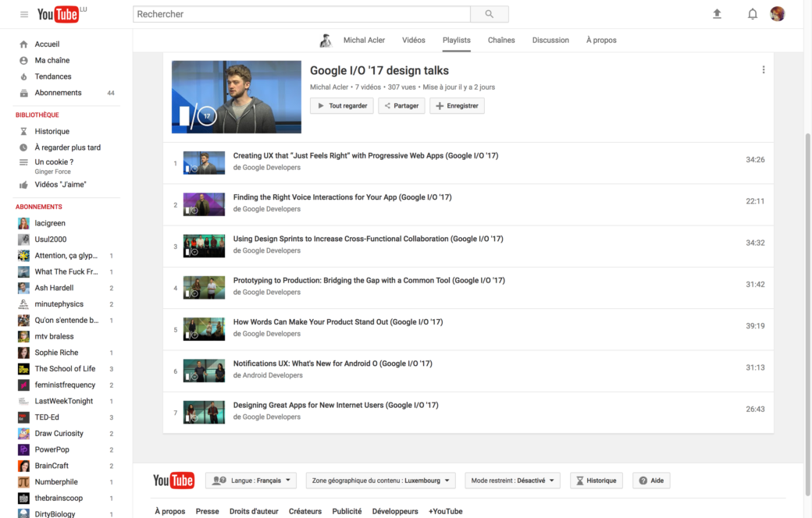Open playlist three-dot options menu
This screenshot has height=518, width=812.
click(763, 70)
